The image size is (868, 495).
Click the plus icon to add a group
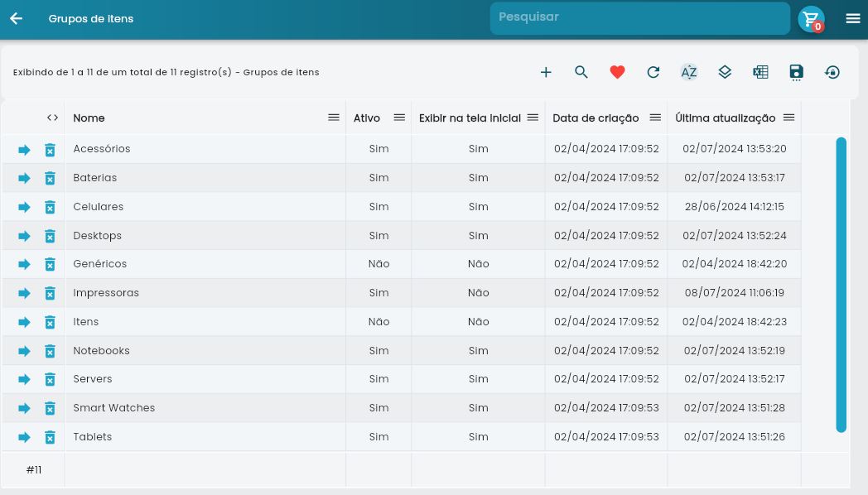546,72
